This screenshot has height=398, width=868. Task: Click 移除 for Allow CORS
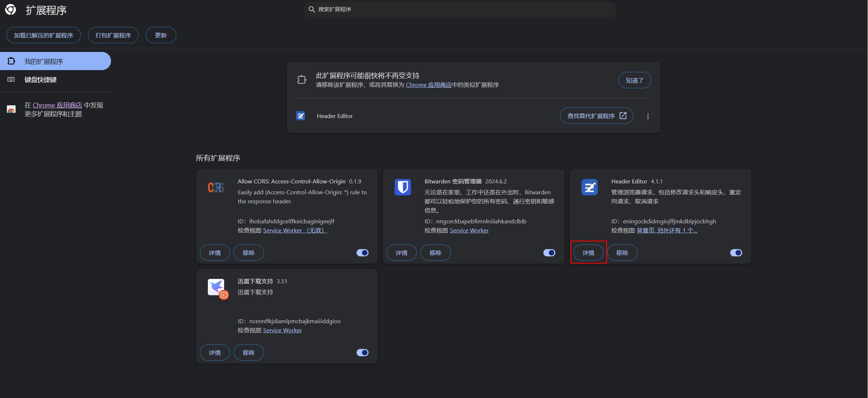point(248,253)
